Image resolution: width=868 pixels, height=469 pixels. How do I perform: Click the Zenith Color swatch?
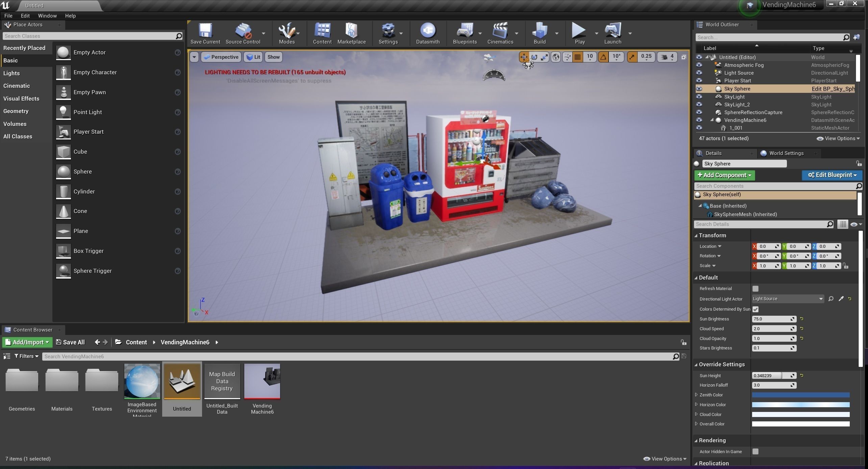coord(800,395)
